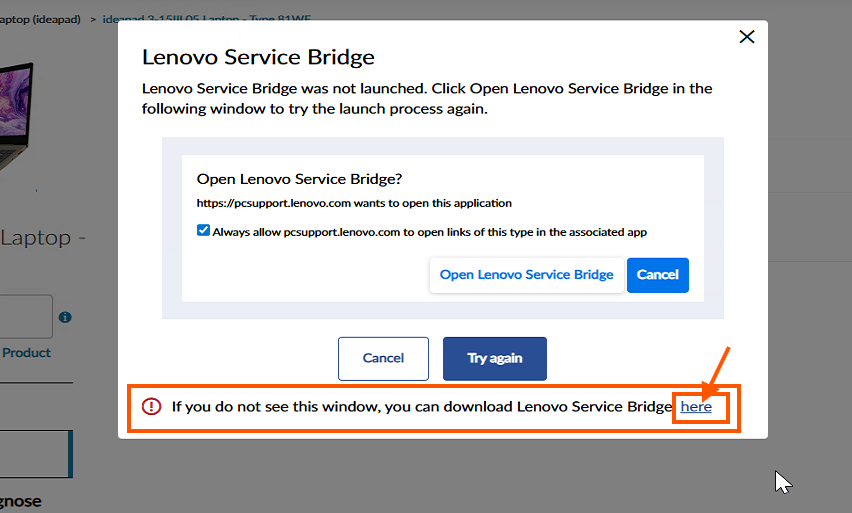Click the outlined box above the Diagnose text
This screenshot has height=513, width=852.
tap(36, 454)
